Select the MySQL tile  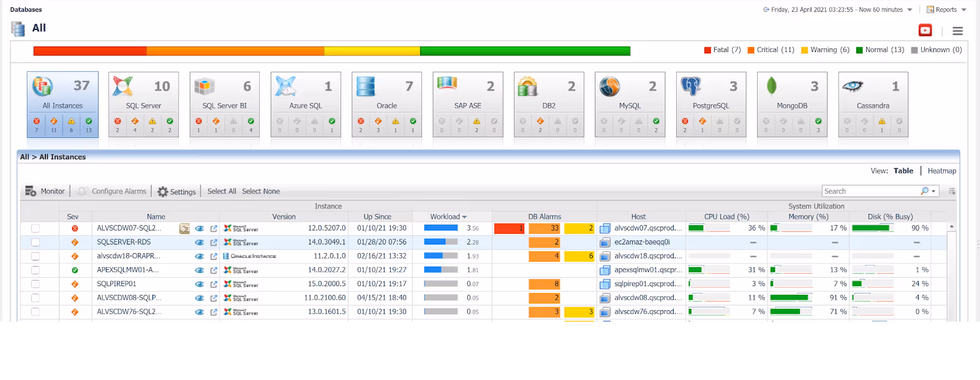[630, 105]
